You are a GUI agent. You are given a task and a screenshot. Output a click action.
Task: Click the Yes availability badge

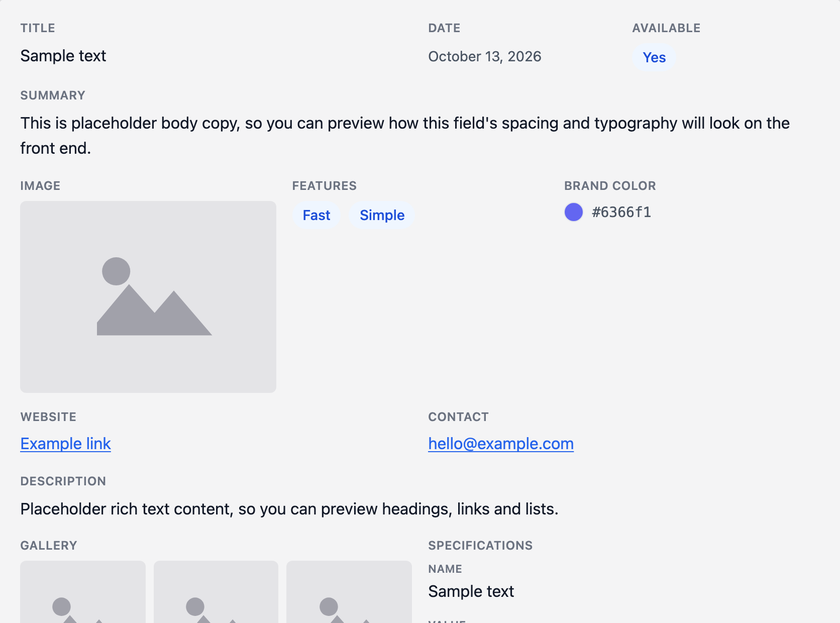[x=654, y=57]
